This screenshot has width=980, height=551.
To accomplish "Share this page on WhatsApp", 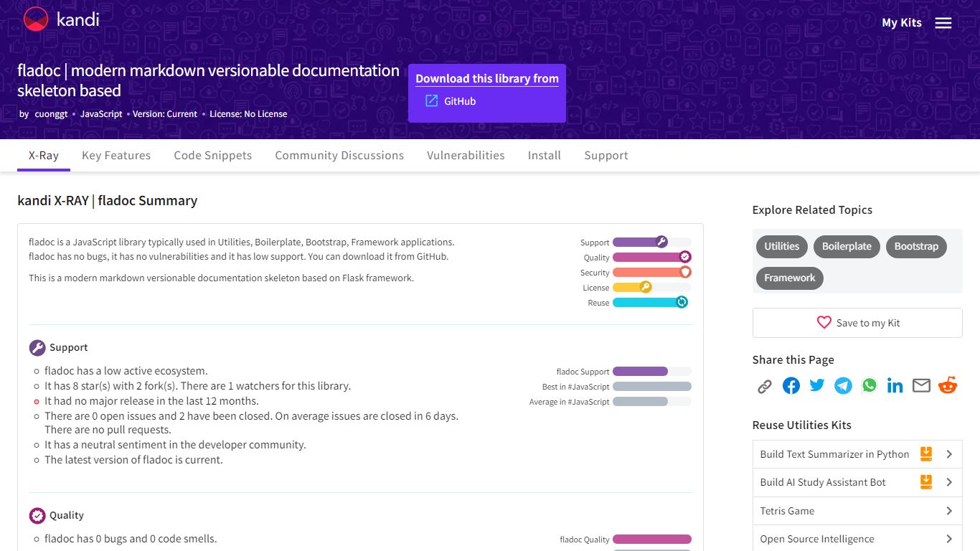I will coord(870,385).
